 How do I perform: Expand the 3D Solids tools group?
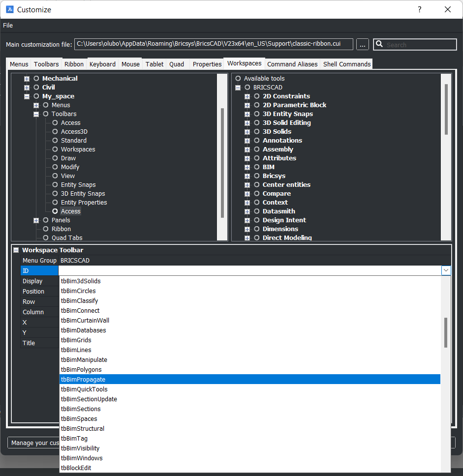(247, 132)
